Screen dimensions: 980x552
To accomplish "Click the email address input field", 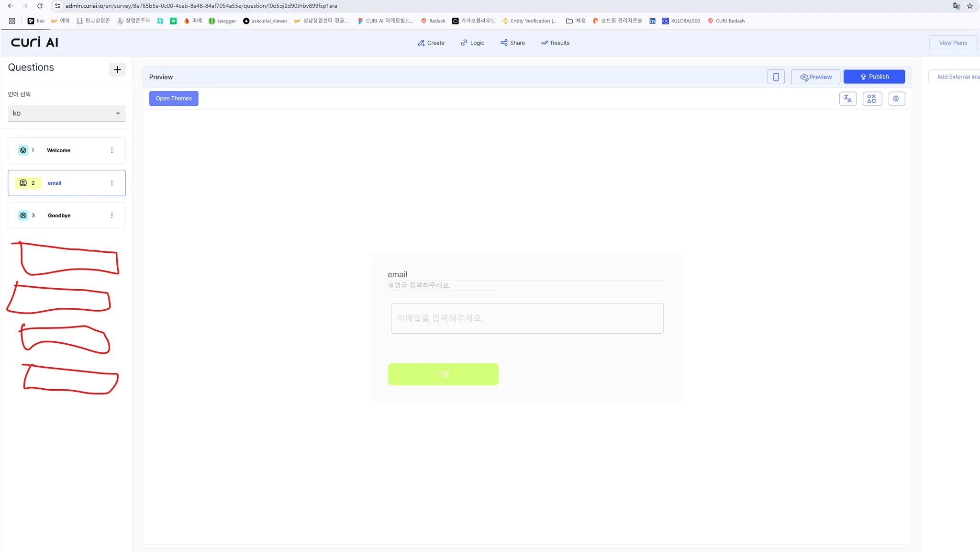I will coord(526,318).
